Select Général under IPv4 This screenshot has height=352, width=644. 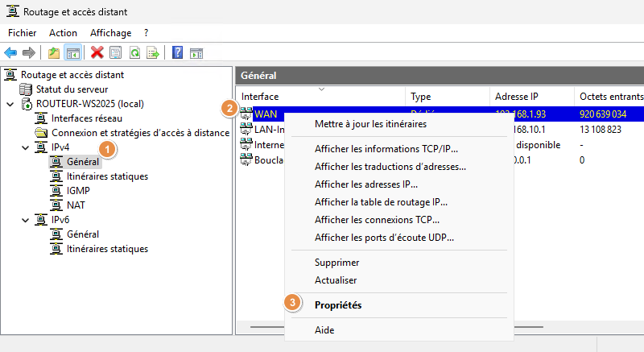(83, 162)
